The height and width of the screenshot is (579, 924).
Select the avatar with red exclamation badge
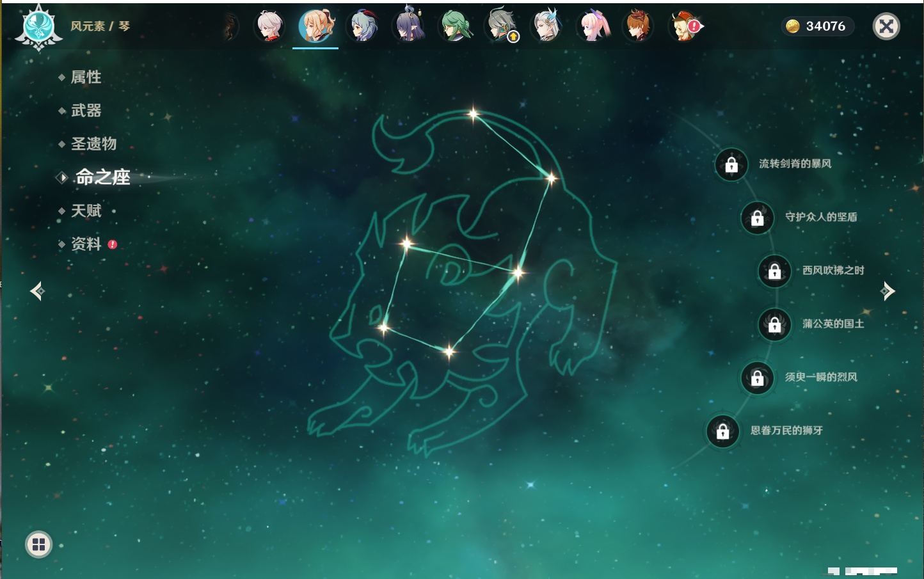pyautogui.click(x=685, y=26)
